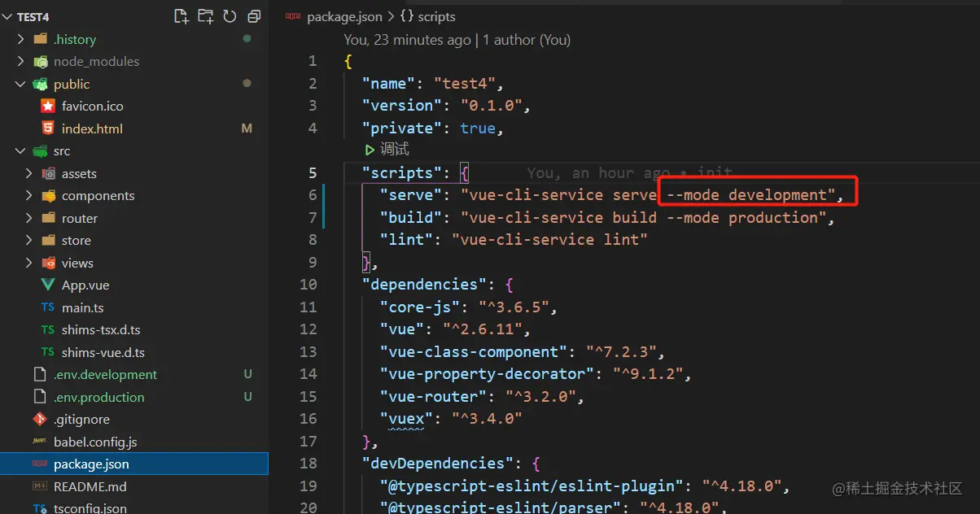980x514 pixels.
Task: Click the M status badge on index.html
Action: coord(247,128)
